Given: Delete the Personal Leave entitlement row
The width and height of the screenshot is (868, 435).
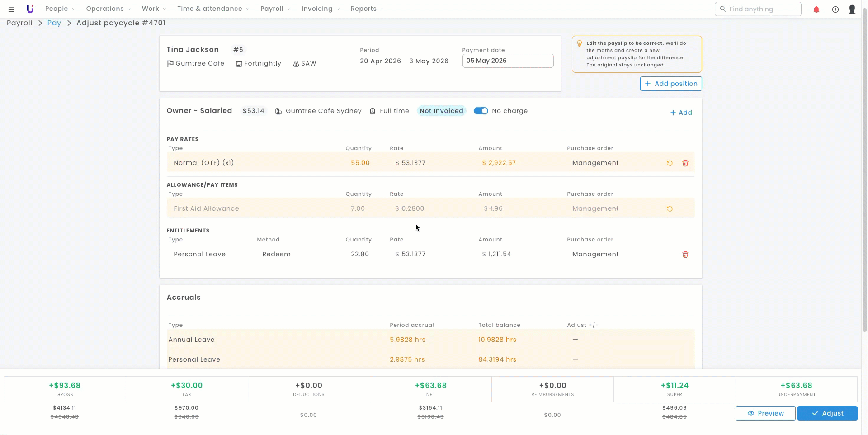Looking at the screenshot, I should click(685, 255).
